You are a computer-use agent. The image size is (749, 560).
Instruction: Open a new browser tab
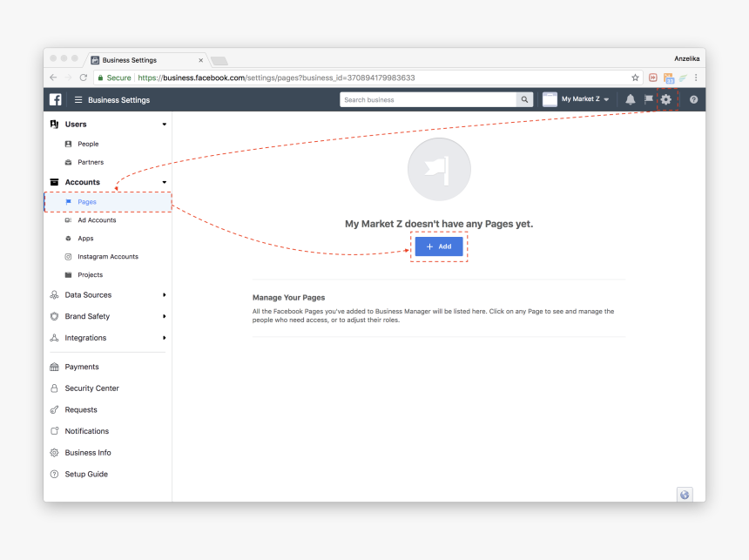219,61
